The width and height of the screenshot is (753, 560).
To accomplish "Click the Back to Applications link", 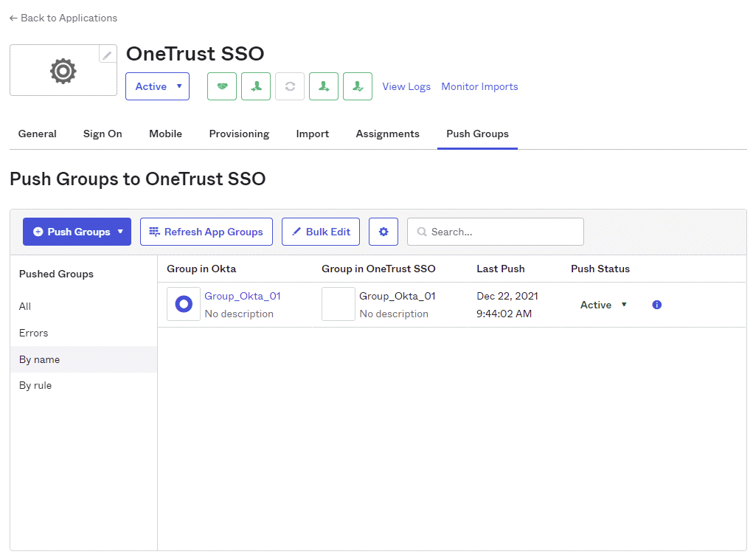I will point(63,18).
